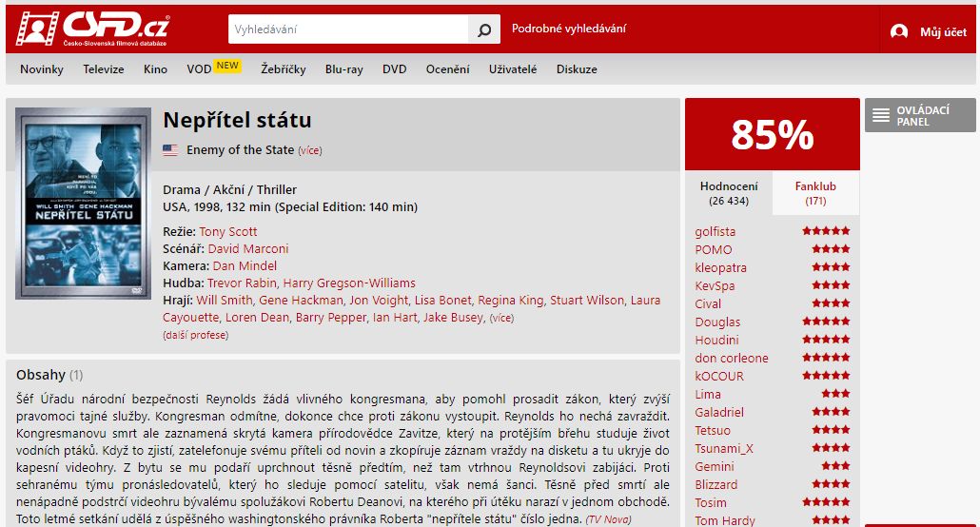The height and width of the screenshot is (527, 980).
Task: Switch to the Fanklub tab
Action: click(x=815, y=193)
